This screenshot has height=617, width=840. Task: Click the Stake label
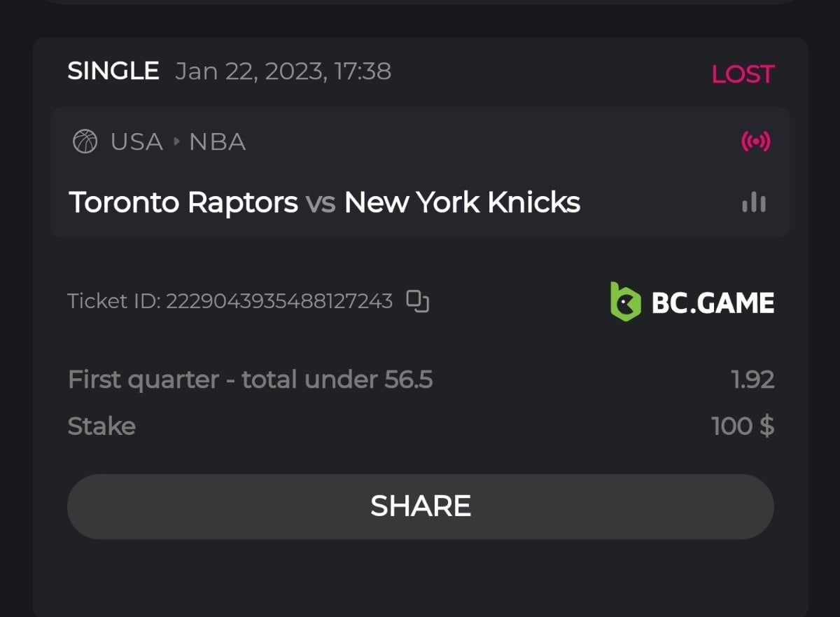coord(101,426)
